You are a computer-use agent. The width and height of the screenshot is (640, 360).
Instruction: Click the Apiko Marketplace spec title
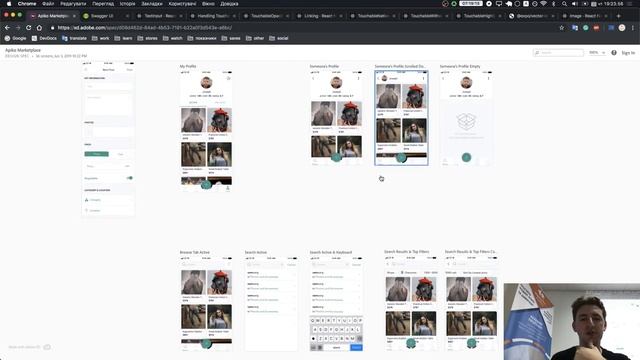[x=23, y=50]
